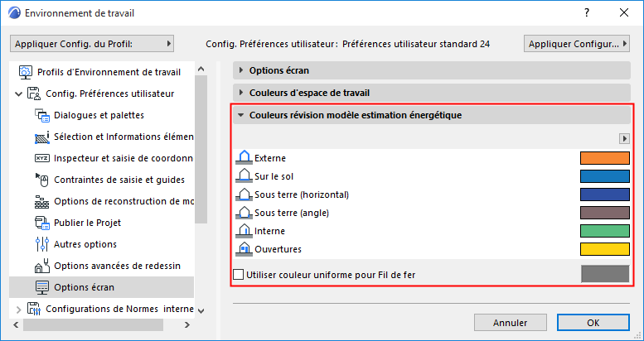Select Options avancées de redessin item
This screenshot has height=341, width=644.
117,266
